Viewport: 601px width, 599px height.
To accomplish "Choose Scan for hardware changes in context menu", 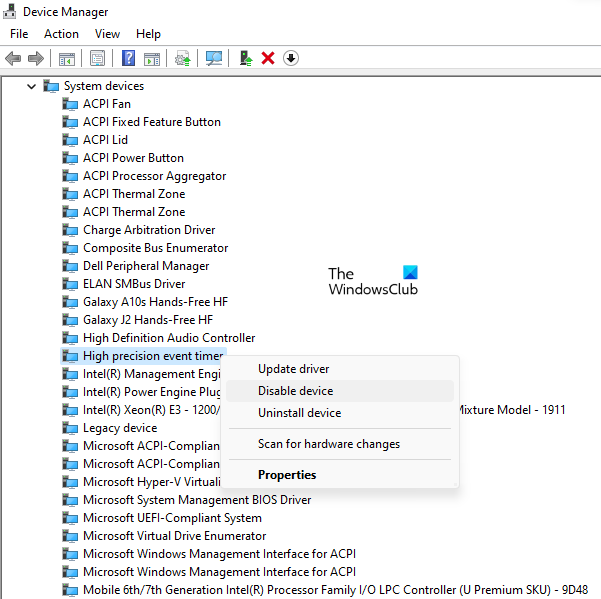I will pos(340,444).
